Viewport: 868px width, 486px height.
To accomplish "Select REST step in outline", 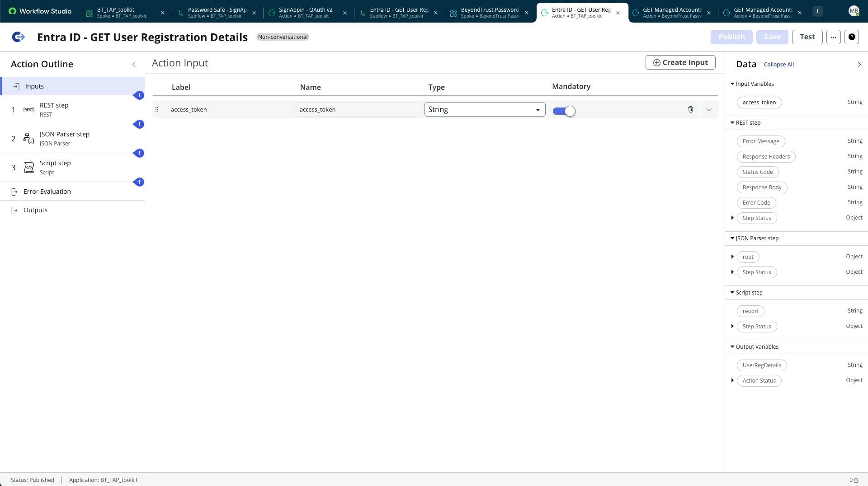I will coord(72,110).
